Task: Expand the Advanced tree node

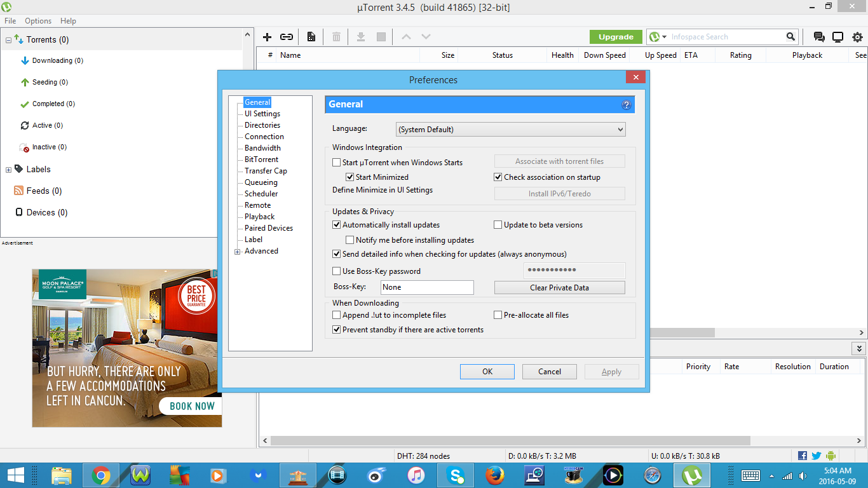Action: point(238,252)
